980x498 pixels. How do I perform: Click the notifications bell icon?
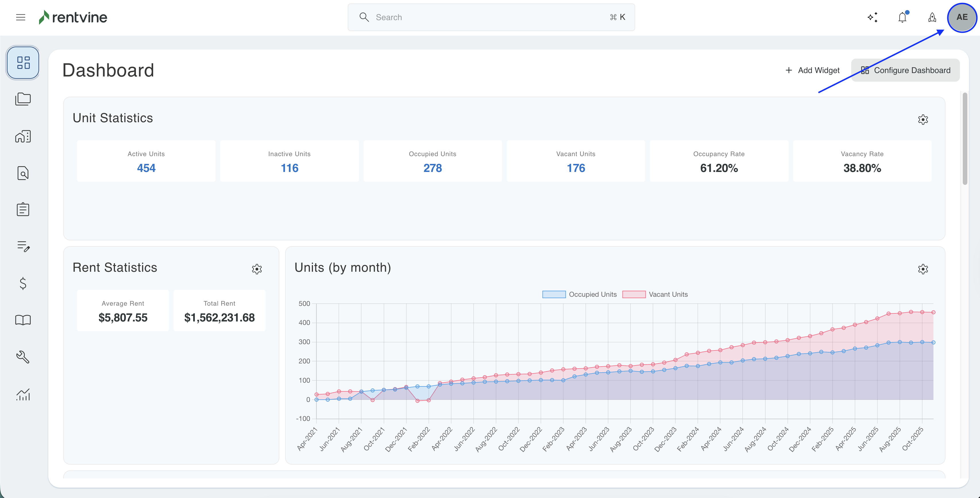(902, 18)
